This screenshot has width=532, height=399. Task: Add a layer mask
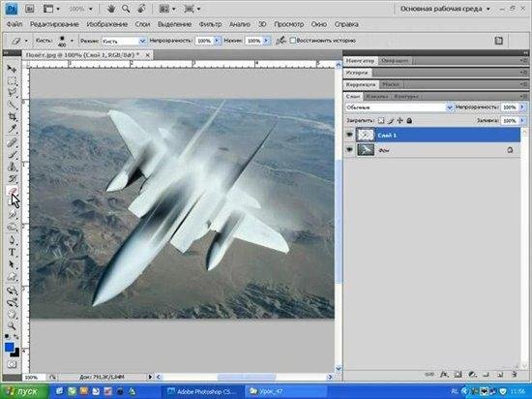click(458, 375)
